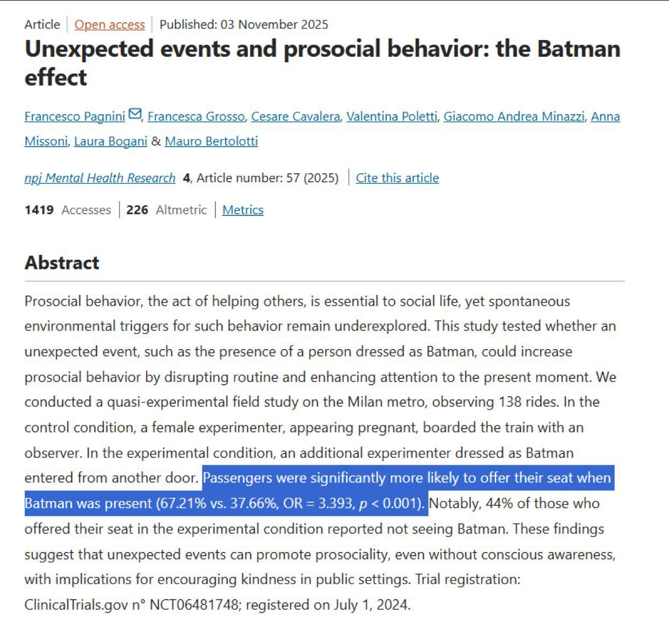Click the Laura Bogani author link

[110, 141]
